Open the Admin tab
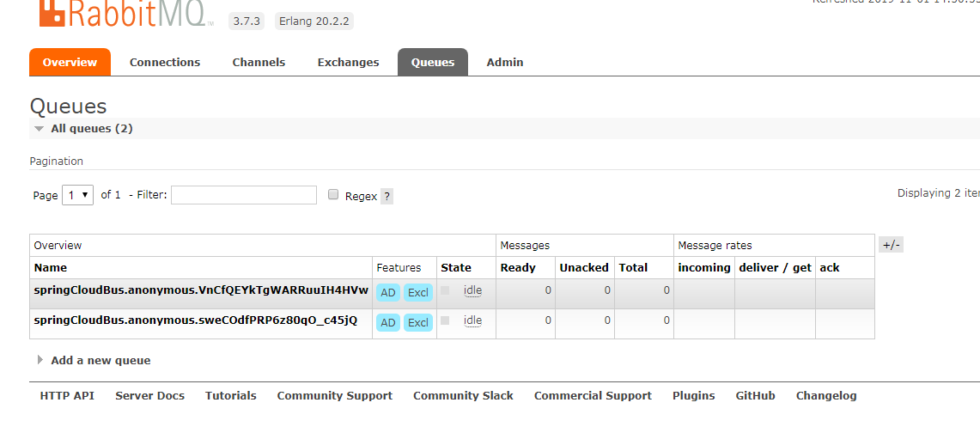 (505, 63)
